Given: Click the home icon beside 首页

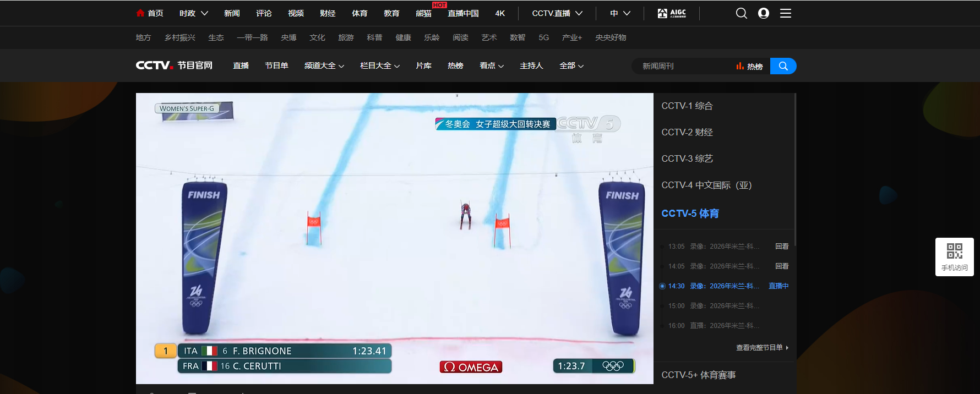Looking at the screenshot, I should click(x=140, y=13).
